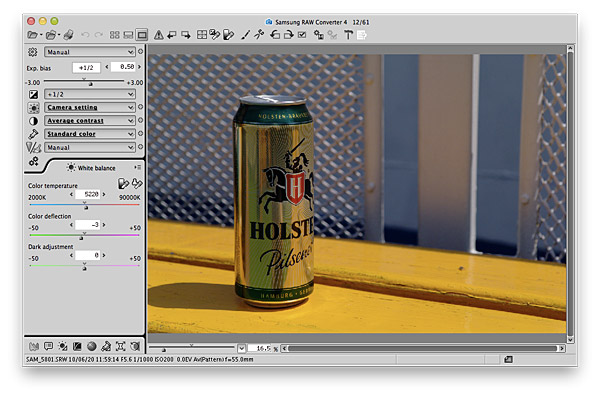Open zoom percentage dropdown arrow
Viewport: 600px width, 397px height.
pyautogui.click(x=241, y=348)
